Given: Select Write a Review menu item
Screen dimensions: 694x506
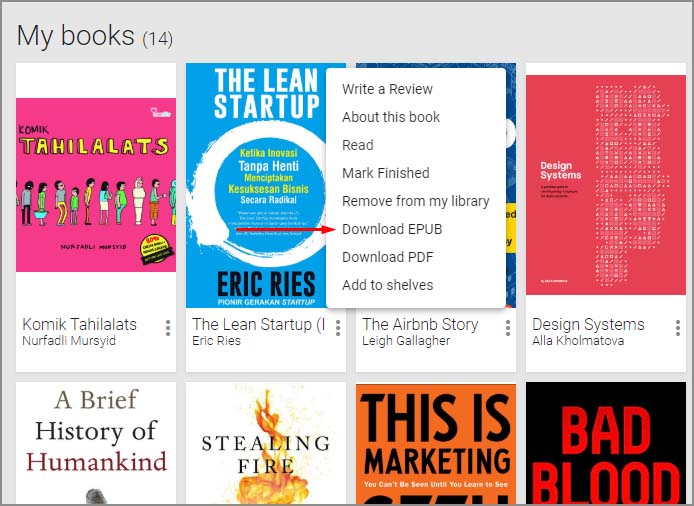Looking at the screenshot, I should [x=387, y=89].
